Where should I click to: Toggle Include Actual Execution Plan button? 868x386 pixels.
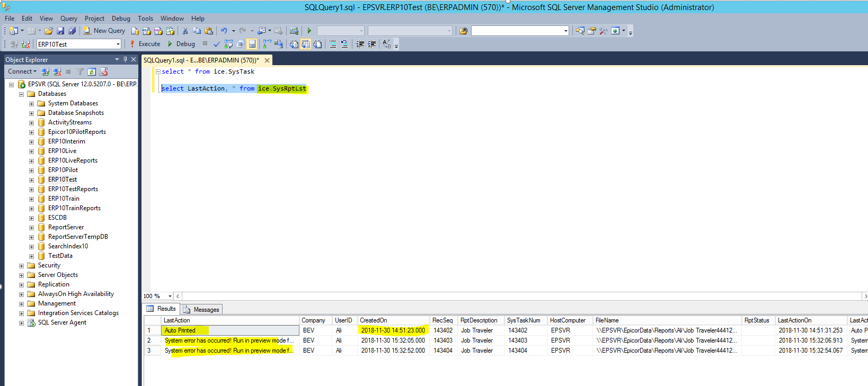pyautogui.click(x=267, y=44)
